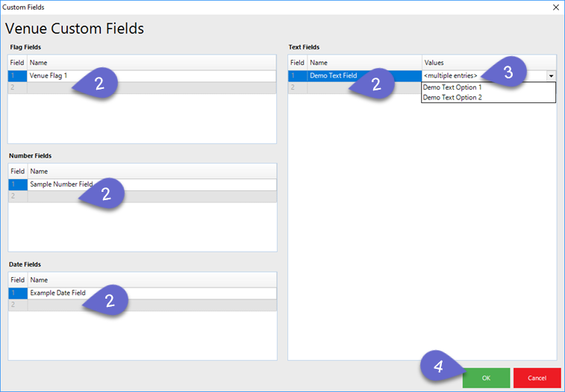Select row 1 indicator in Flag Fields

pos(17,76)
